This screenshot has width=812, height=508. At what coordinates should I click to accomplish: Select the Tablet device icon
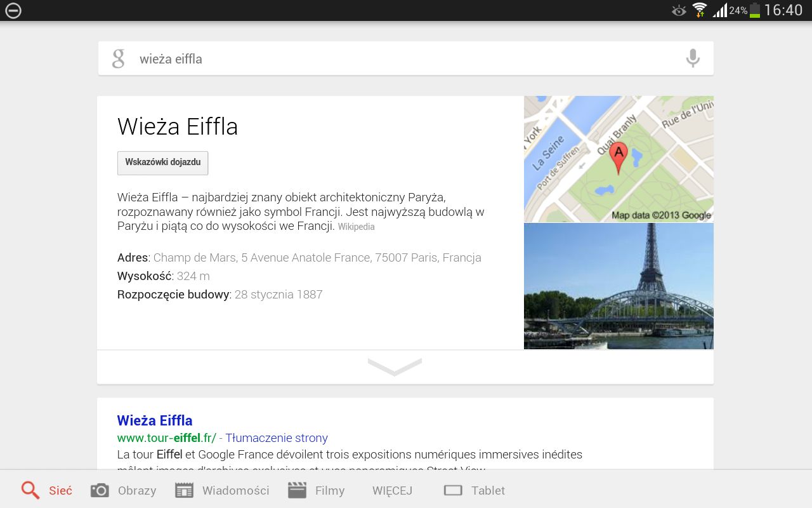(453, 490)
